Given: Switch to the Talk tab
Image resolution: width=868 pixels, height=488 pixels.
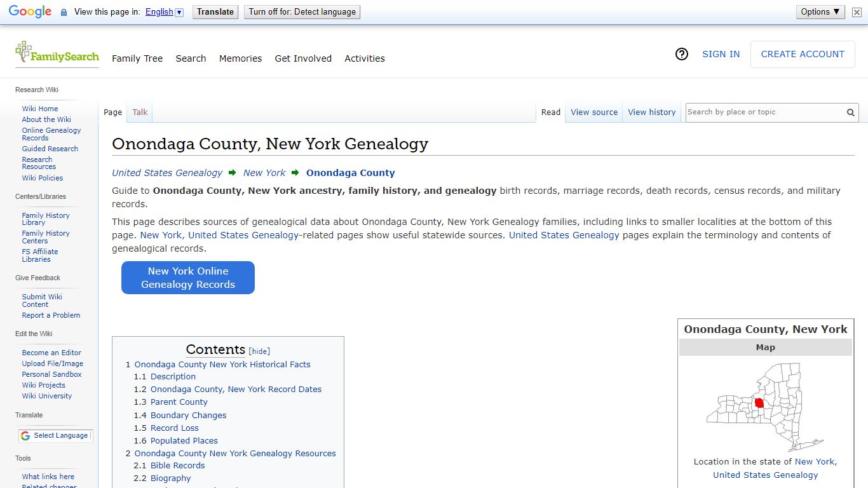Looking at the screenshot, I should [140, 112].
